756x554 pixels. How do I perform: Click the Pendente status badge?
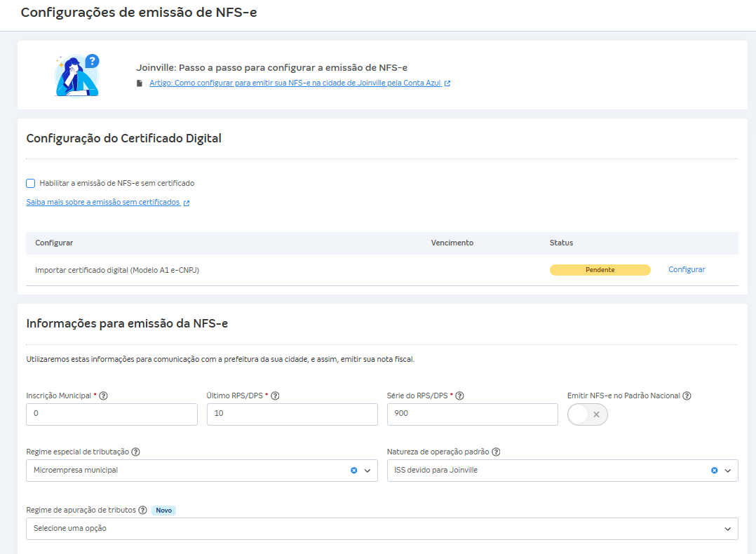[600, 270]
